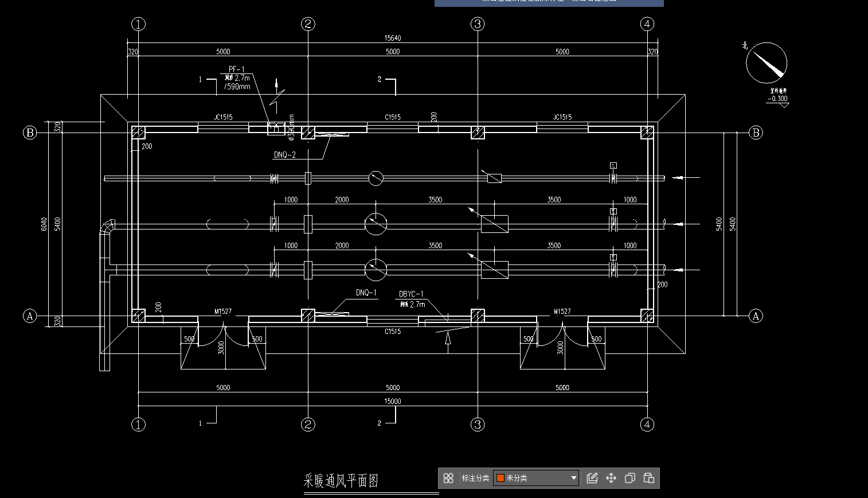Select the DNQ-1 label text

366,293
